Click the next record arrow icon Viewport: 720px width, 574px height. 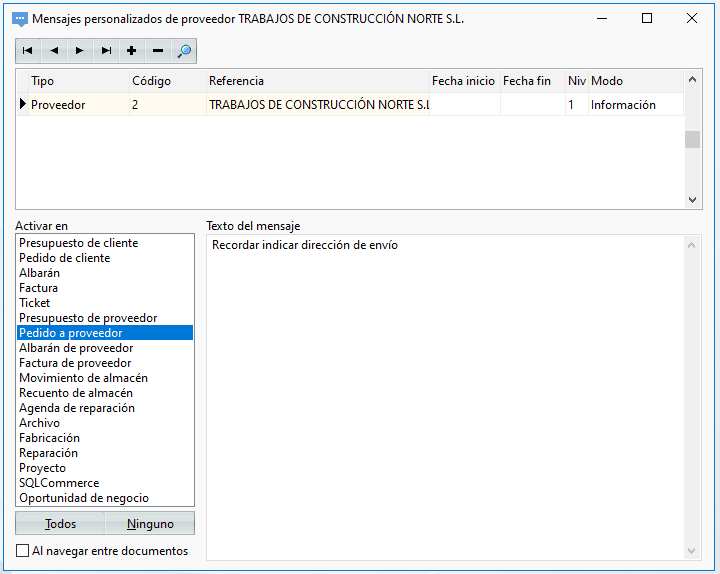[x=80, y=51]
